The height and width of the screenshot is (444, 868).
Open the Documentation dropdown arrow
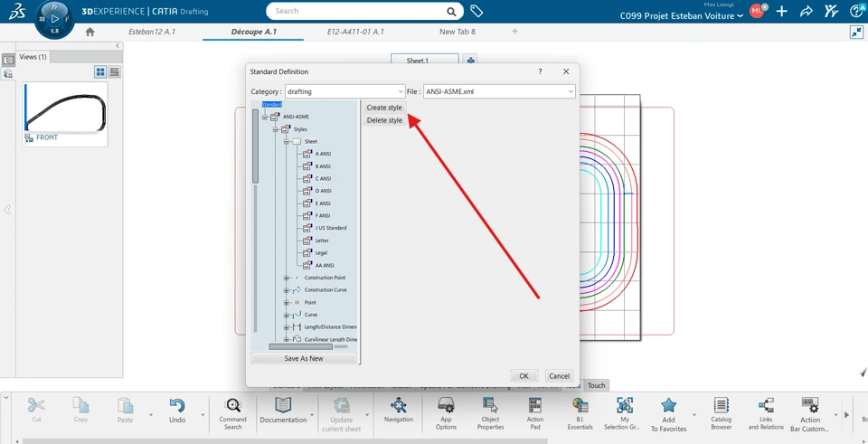[x=312, y=415]
